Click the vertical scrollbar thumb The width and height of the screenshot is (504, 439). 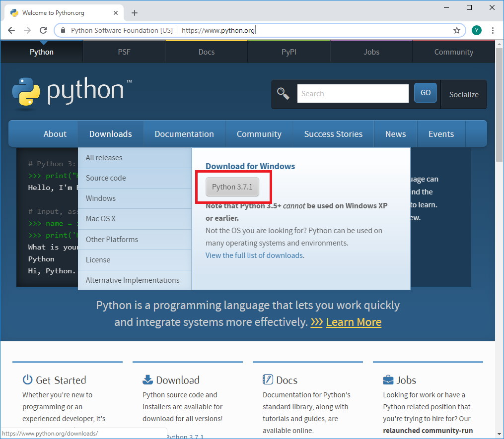[x=499, y=105]
